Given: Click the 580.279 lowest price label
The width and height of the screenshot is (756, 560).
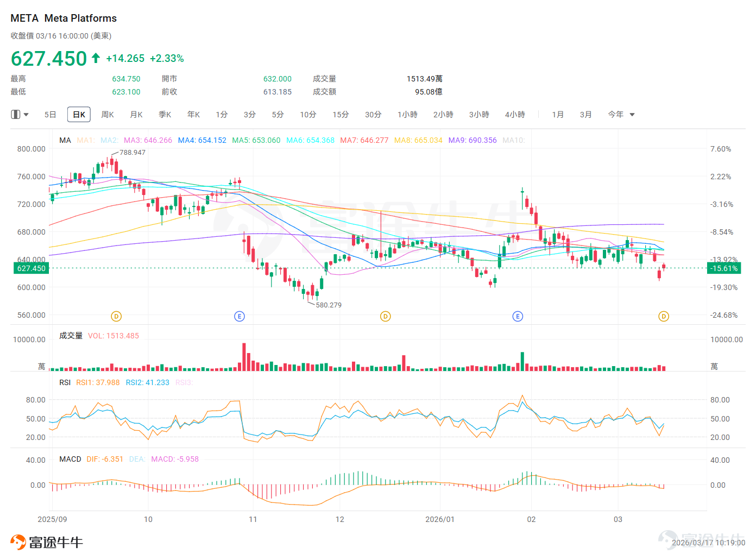Looking at the screenshot, I should 329,305.
